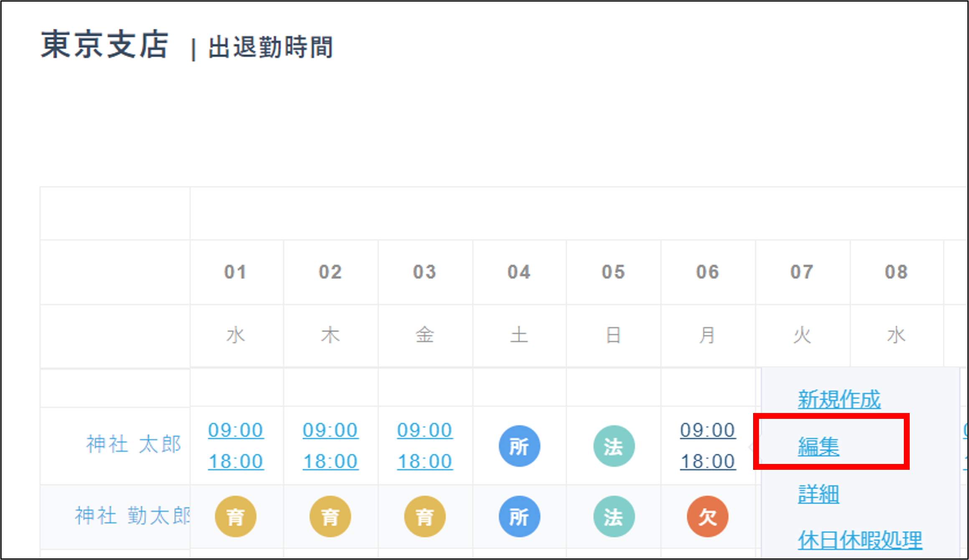
Task: Click the 08 date column header
Action: (x=896, y=272)
